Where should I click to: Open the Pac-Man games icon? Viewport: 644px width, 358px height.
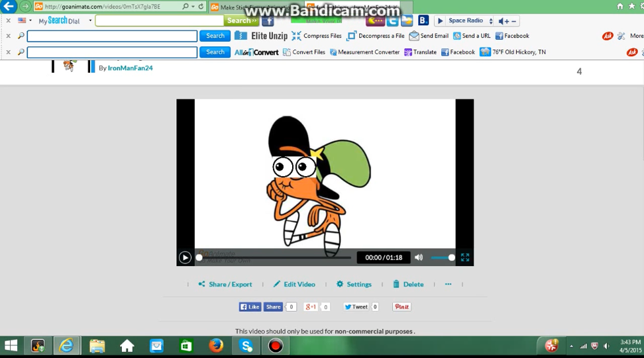tap(375, 21)
